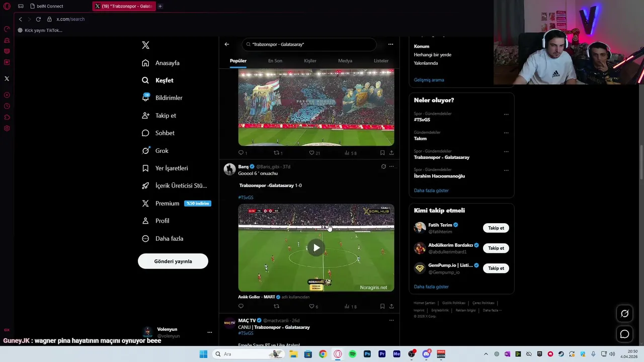Open Photoshop from the taskbar
The image size is (644, 362).
pyautogui.click(x=367, y=354)
